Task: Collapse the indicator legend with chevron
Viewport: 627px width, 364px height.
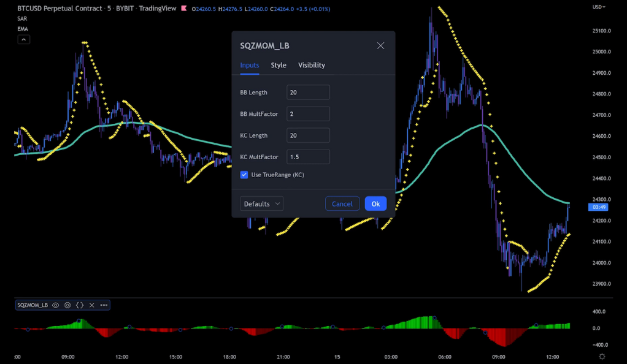Action: 24,40
